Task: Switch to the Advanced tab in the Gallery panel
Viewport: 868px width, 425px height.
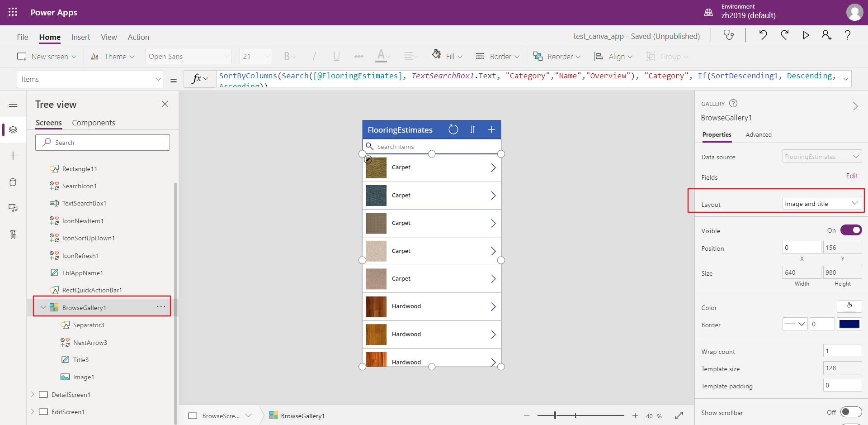Action: [x=759, y=134]
